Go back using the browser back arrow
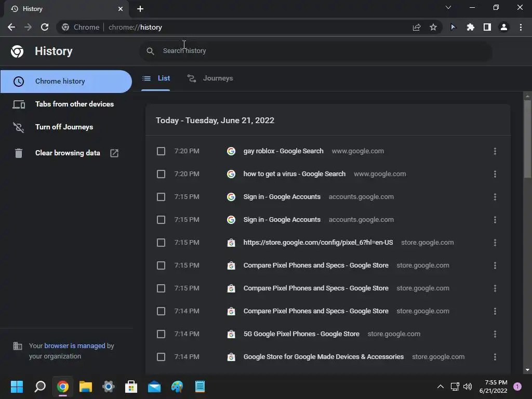Image resolution: width=532 pixels, height=399 pixels. click(11, 27)
